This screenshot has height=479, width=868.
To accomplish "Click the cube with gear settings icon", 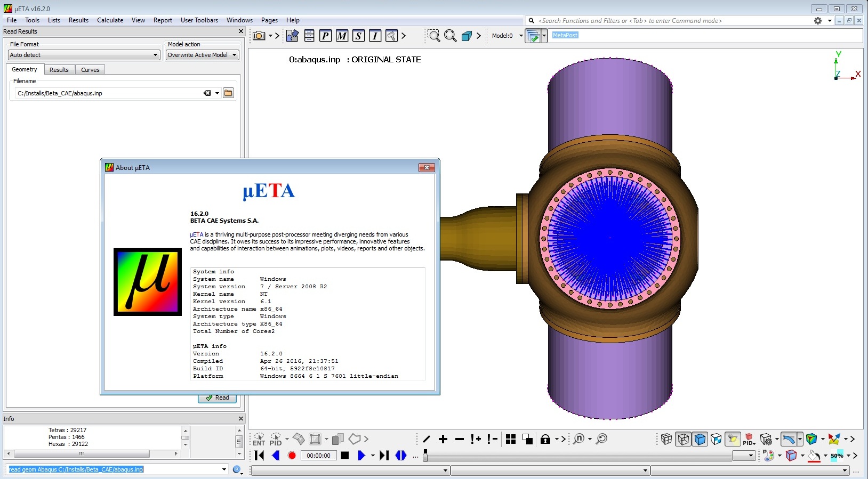I will pos(766,439).
